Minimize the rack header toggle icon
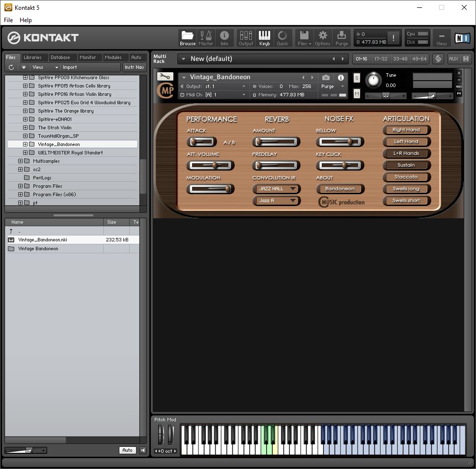 coord(466,59)
